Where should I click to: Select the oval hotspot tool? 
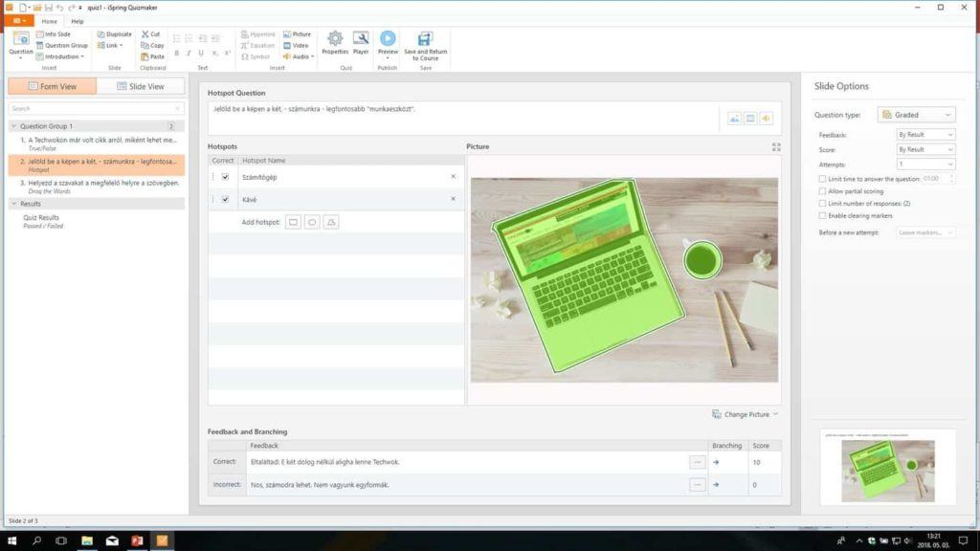pyautogui.click(x=311, y=221)
